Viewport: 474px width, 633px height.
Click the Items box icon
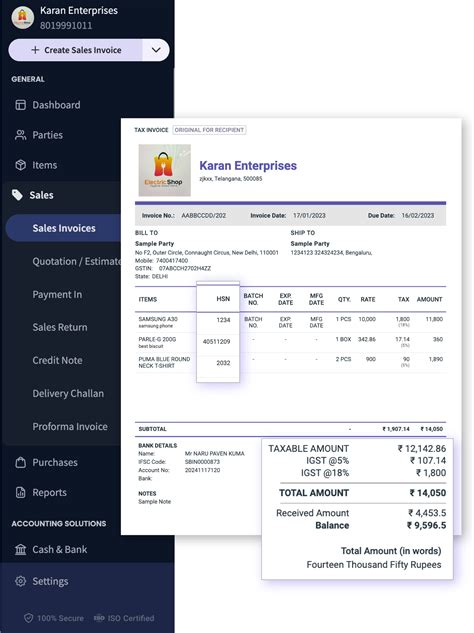[x=21, y=165]
